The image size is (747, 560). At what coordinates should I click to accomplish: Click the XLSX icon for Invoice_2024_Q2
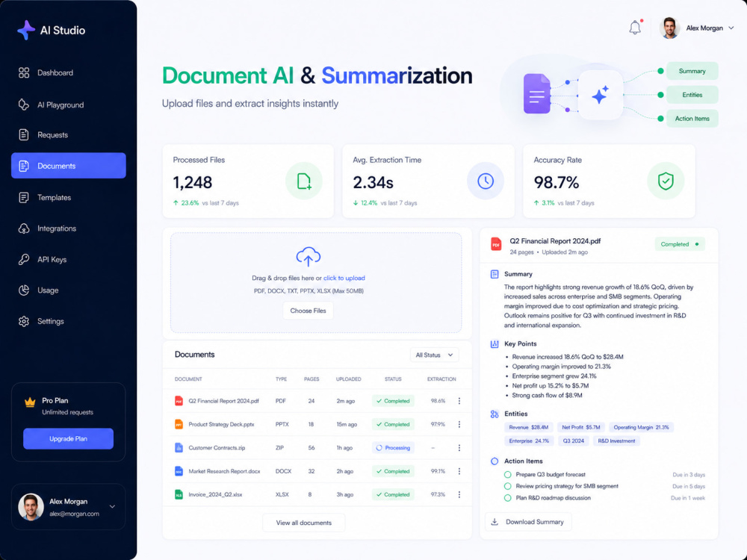[x=179, y=494]
